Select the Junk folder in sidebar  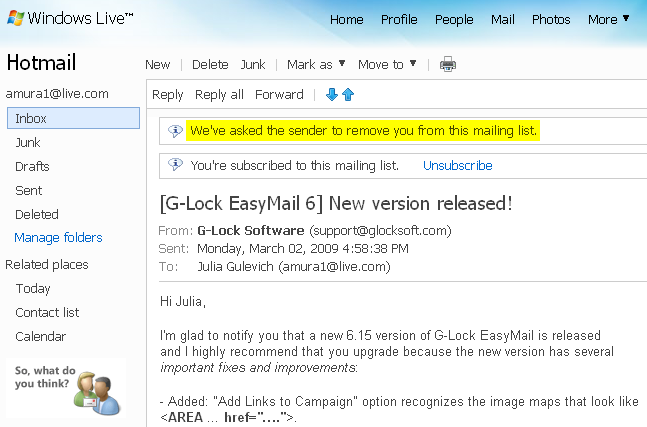(28, 143)
